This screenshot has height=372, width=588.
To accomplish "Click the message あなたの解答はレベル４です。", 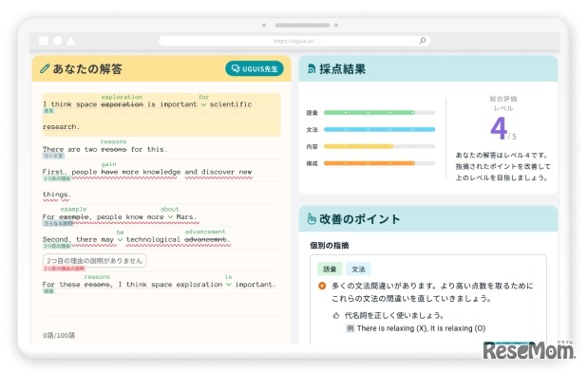I will (x=503, y=155).
